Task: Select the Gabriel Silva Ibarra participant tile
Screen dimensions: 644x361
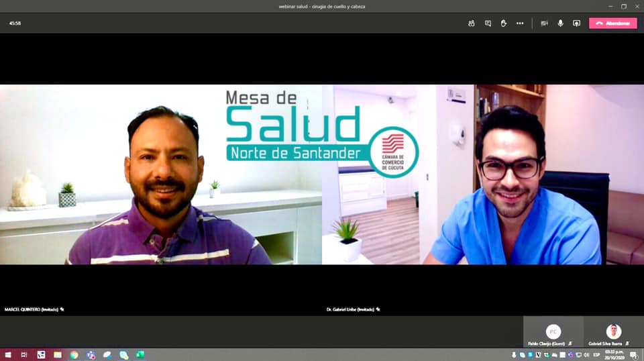Action: tap(614, 332)
